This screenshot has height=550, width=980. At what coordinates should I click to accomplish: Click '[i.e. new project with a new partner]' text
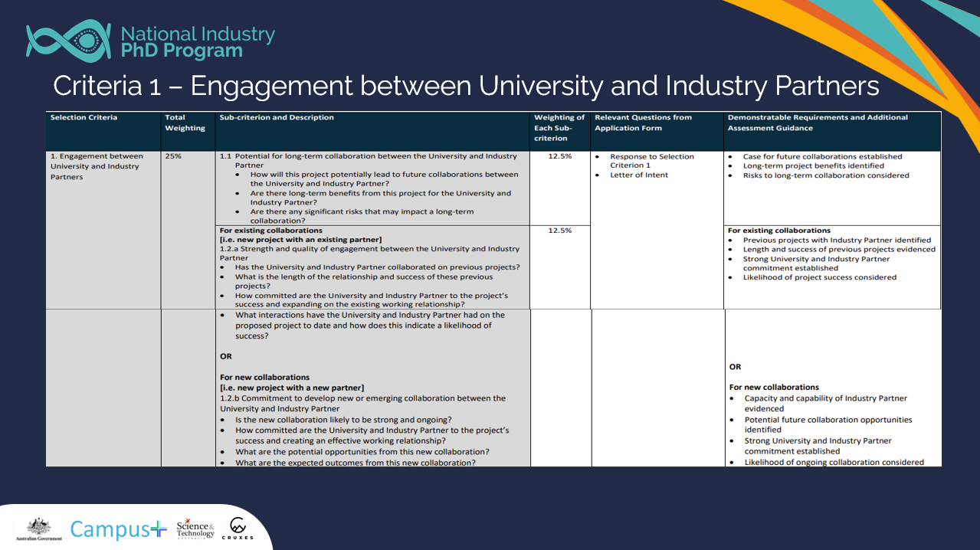(x=292, y=388)
